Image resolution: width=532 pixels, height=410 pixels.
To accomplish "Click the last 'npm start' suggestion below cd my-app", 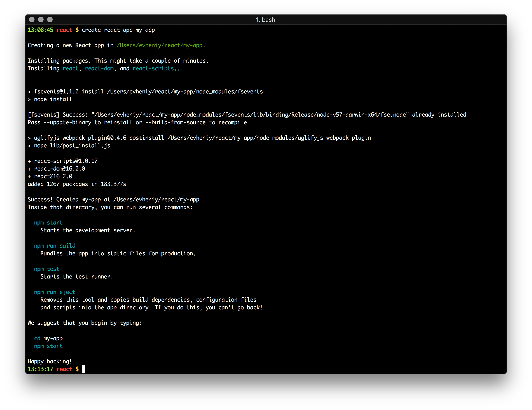I will 48,346.
